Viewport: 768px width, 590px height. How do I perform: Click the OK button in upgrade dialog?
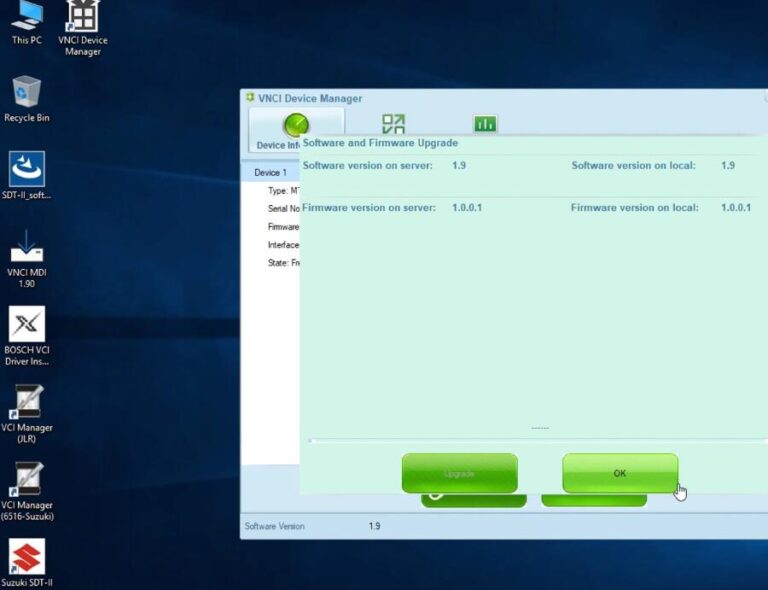pyautogui.click(x=619, y=473)
